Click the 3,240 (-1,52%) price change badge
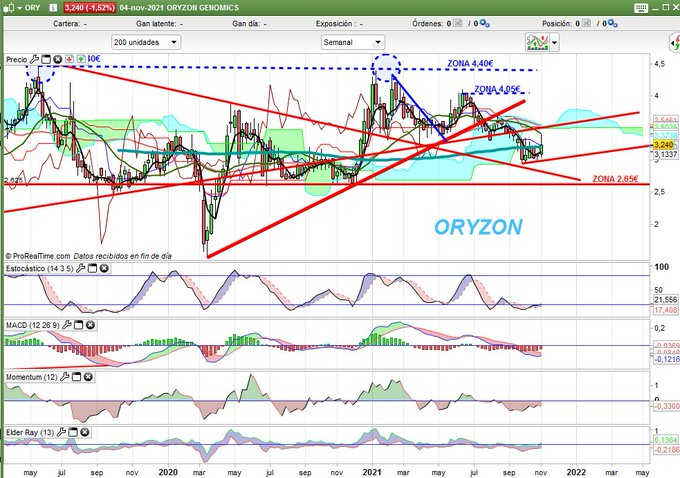This screenshot has width=680, height=478. coord(90,8)
